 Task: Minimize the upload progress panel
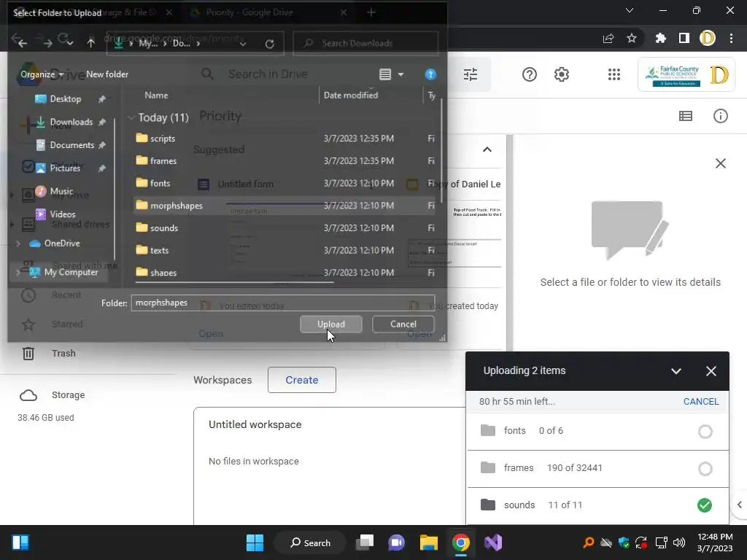(x=676, y=371)
